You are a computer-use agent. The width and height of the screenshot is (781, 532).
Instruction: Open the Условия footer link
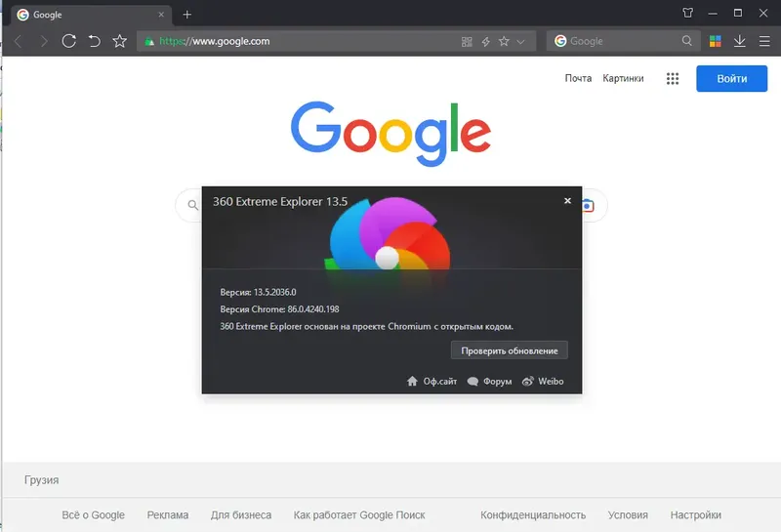[x=628, y=515]
